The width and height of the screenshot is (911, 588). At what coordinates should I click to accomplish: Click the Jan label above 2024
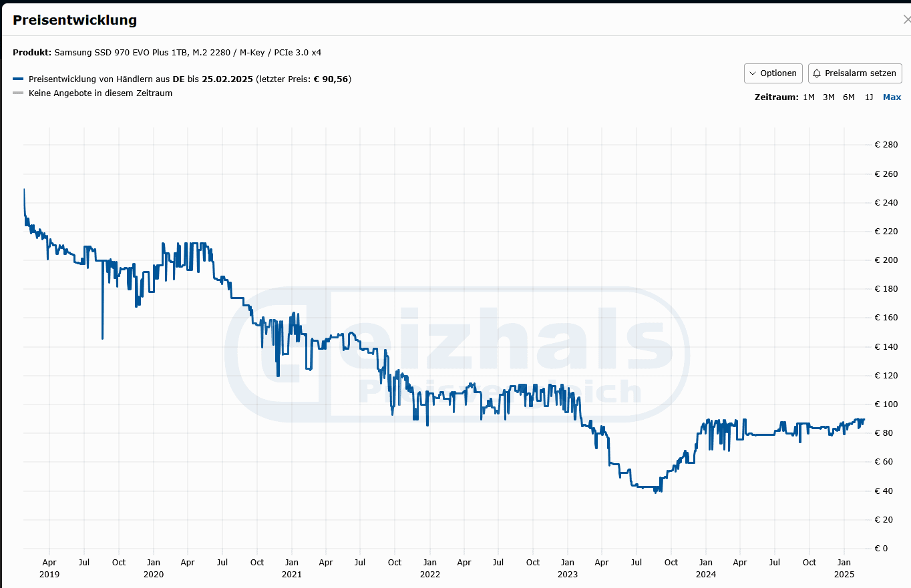[705, 563]
